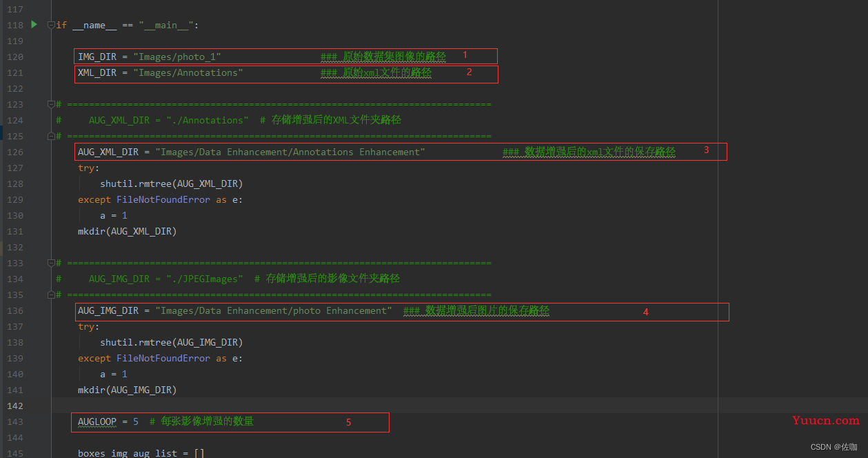Click the "Images/Annotations" string
This screenshot has height=458, width=868.
pyautogui.click(x=188, y=72)
